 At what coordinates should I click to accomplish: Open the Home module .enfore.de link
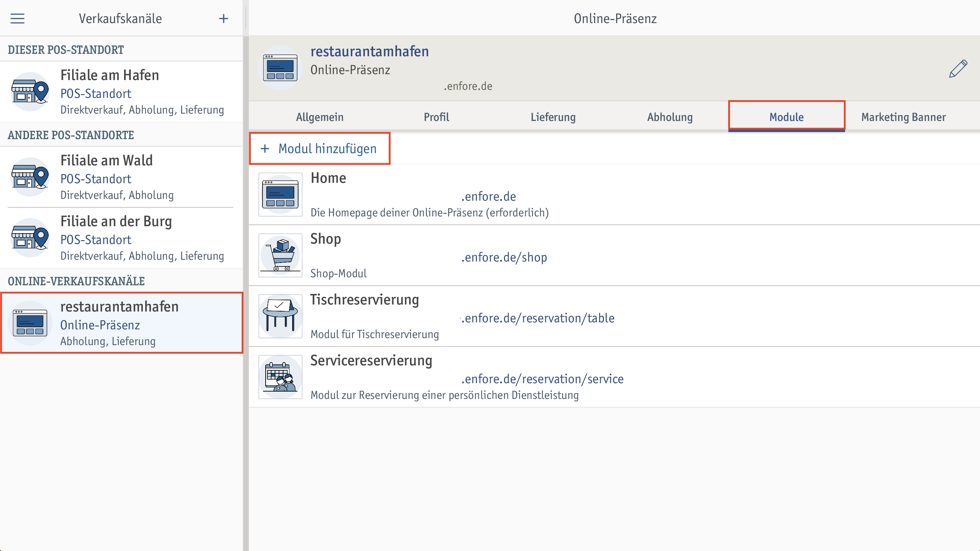click(x=489, y=196)
